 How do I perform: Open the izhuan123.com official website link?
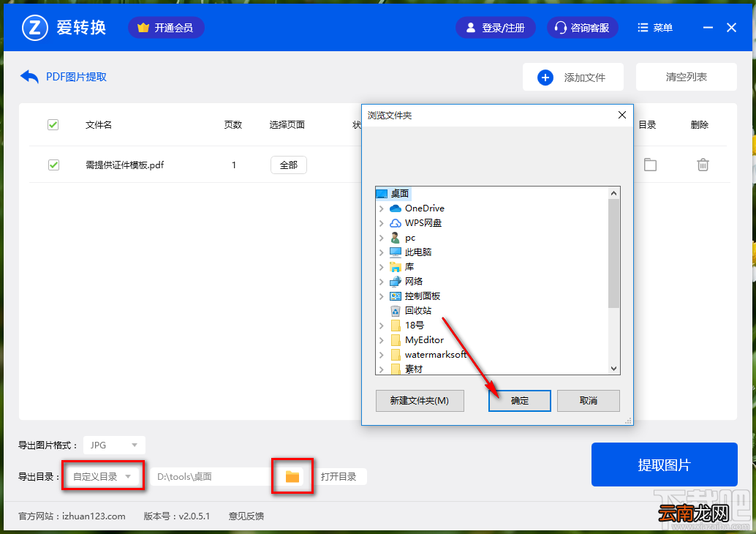94,516
